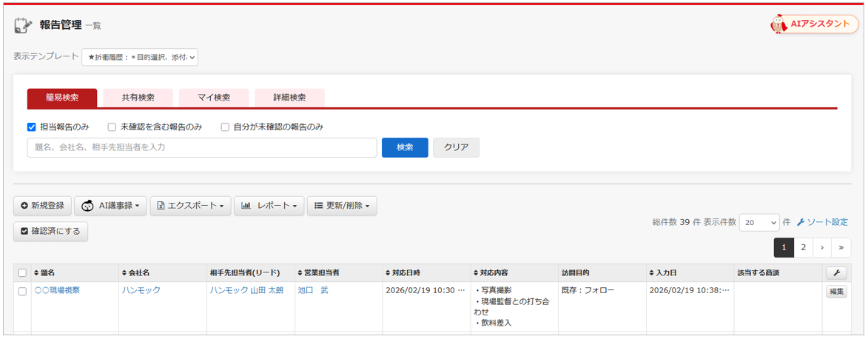
Task: Sort by 題名 column arrows
Action: click(36, 273)
